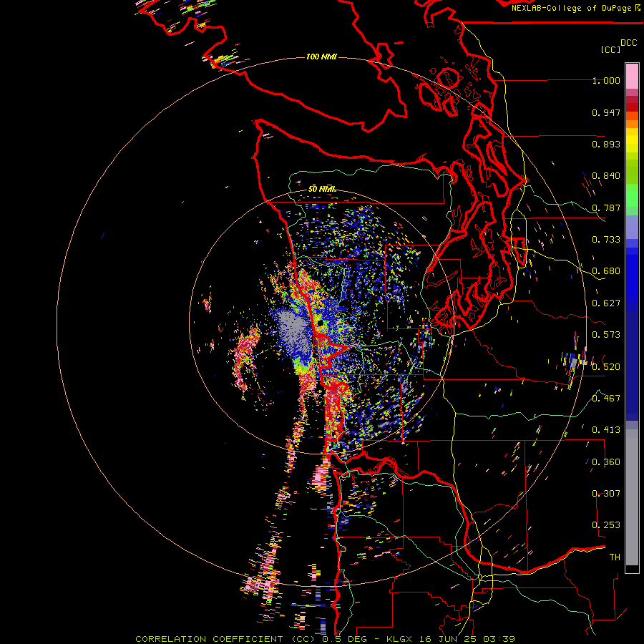Select the 0.360 scale value
The height and width of the screenshot is (644, 644).
click(x=606, y=462)
